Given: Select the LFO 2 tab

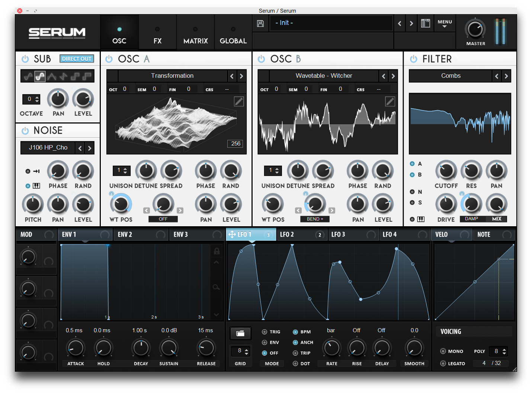Looking at the screenshot, I should (302, 235).
